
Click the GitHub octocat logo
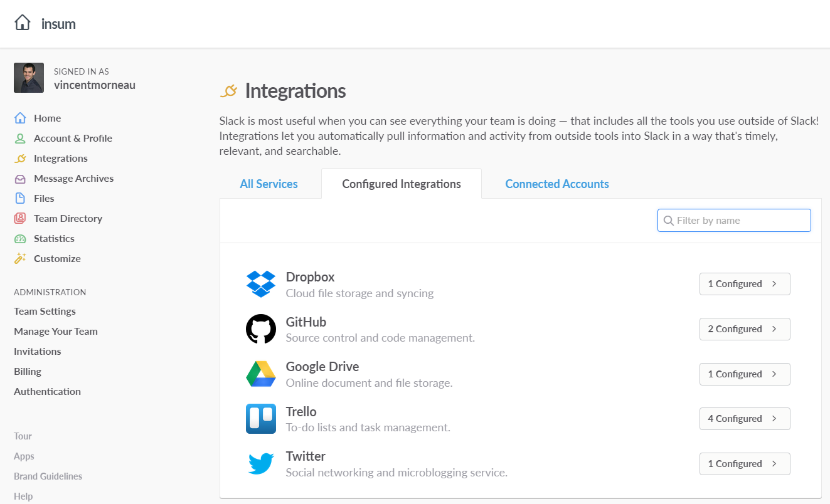pos(261,329)
